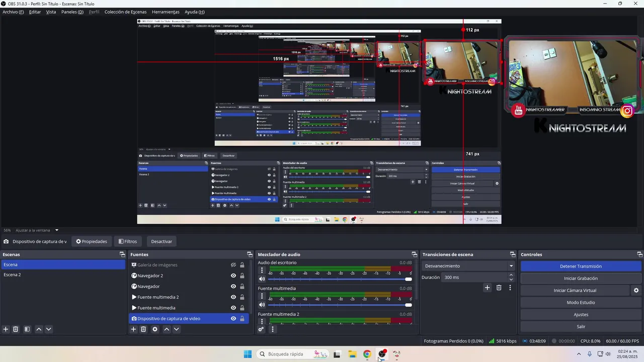Click Iniciar Cámara Virtual

575,291
